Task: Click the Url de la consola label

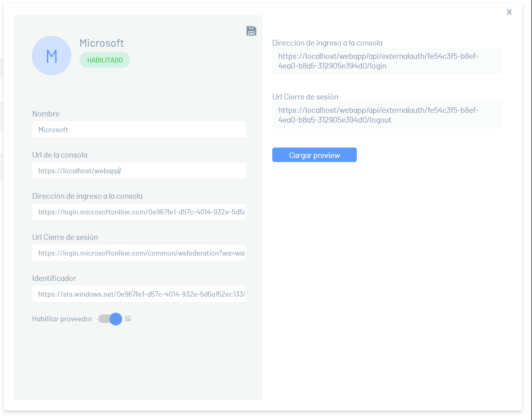Action: tap(60, 155)
